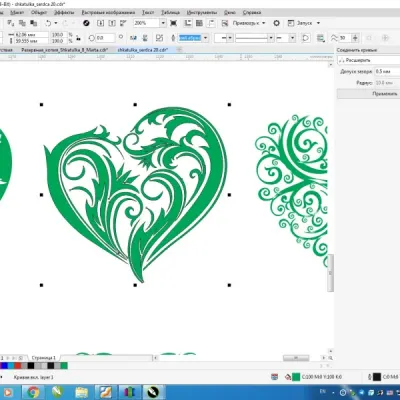Edit the Допуск зазора field 0.5 мм
400x400 pixels.
pos(387,72)
